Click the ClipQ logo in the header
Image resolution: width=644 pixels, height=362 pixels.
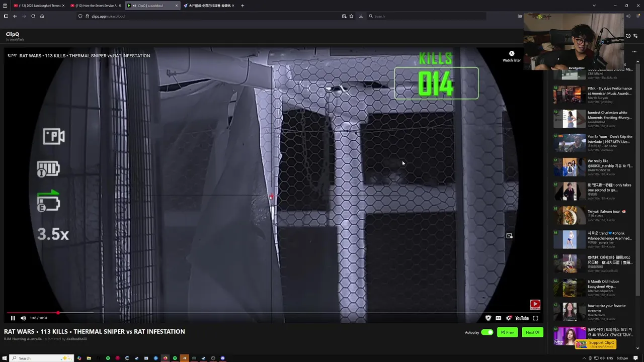click(13, 34)
